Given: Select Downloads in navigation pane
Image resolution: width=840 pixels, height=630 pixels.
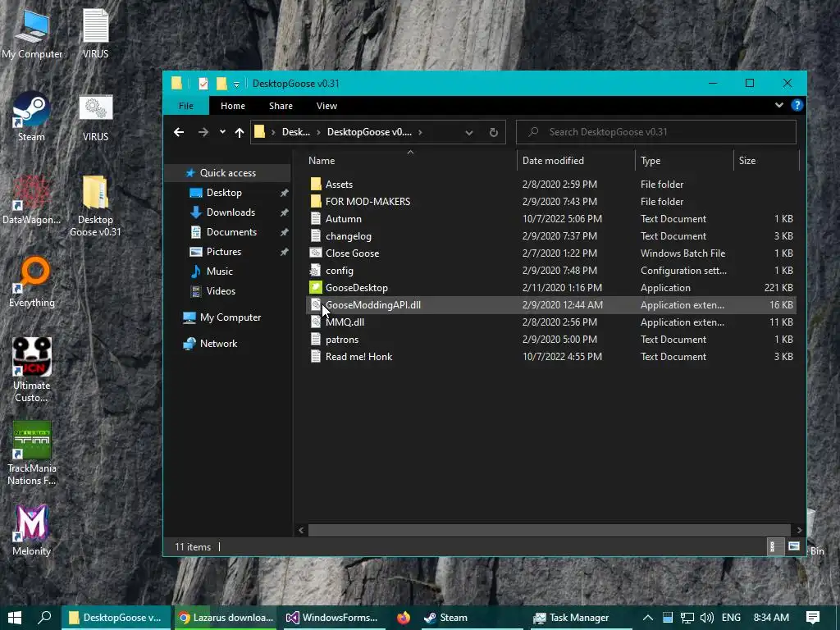Looking at the screenshot, I should click(231, 212).
